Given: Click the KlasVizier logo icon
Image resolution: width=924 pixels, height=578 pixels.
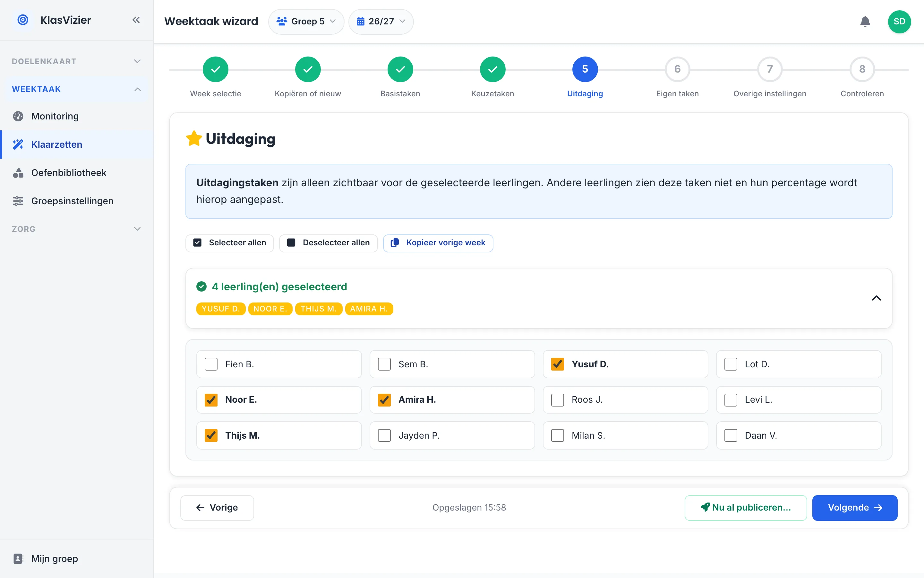Looking at the screenshot, I should click(23, 20).
